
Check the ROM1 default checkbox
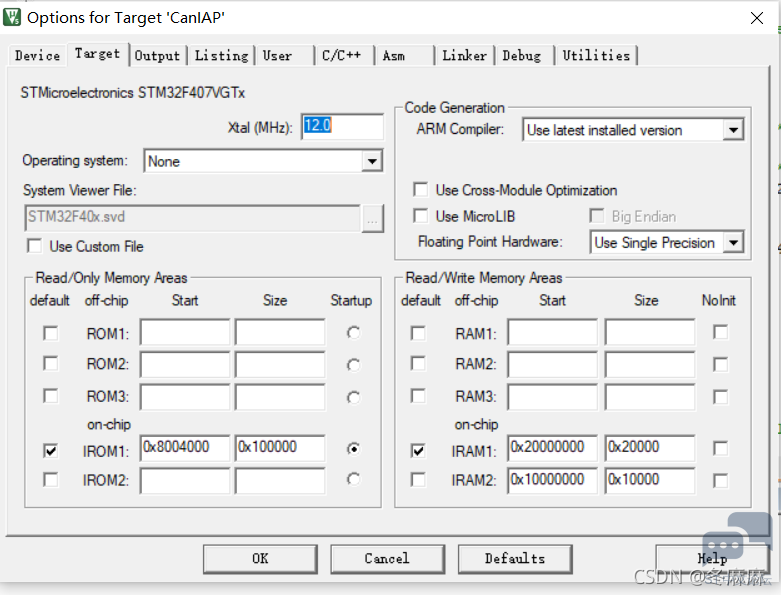click(x=50, y=333)
